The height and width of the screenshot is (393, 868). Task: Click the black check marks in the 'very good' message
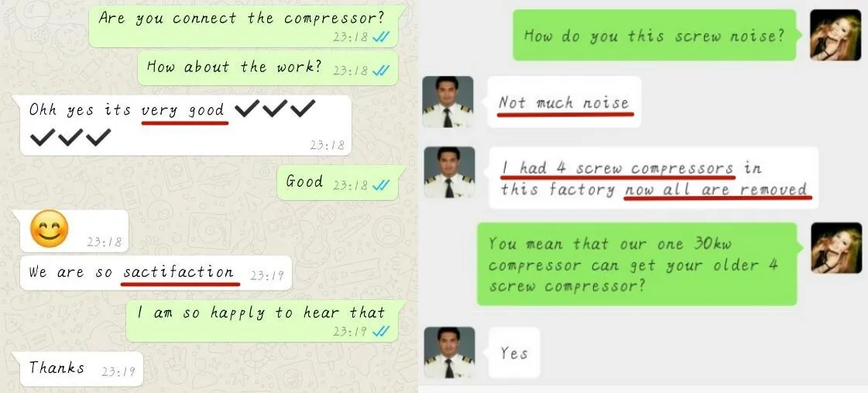[x=172, y=122]
